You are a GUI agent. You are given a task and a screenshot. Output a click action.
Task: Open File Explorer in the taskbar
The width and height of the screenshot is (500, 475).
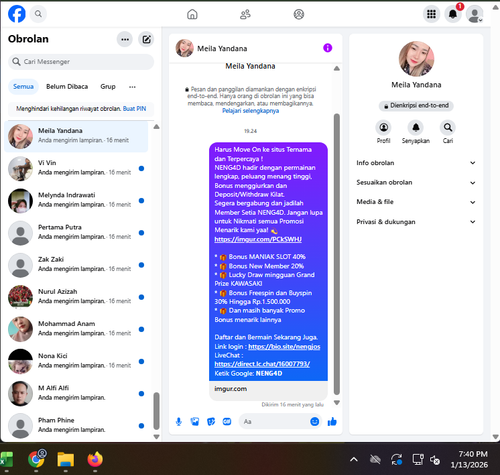[x=66, y=460]
